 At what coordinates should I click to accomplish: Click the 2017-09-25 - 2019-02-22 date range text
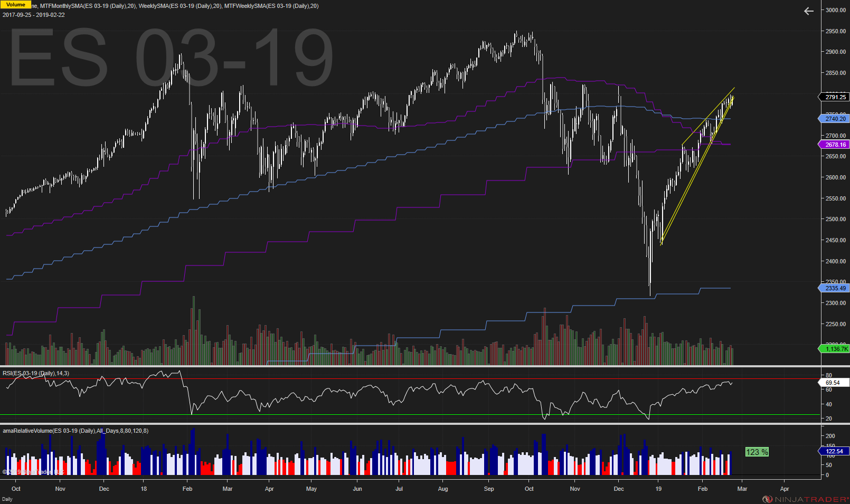pyautogui.click(x=34, y=15)
